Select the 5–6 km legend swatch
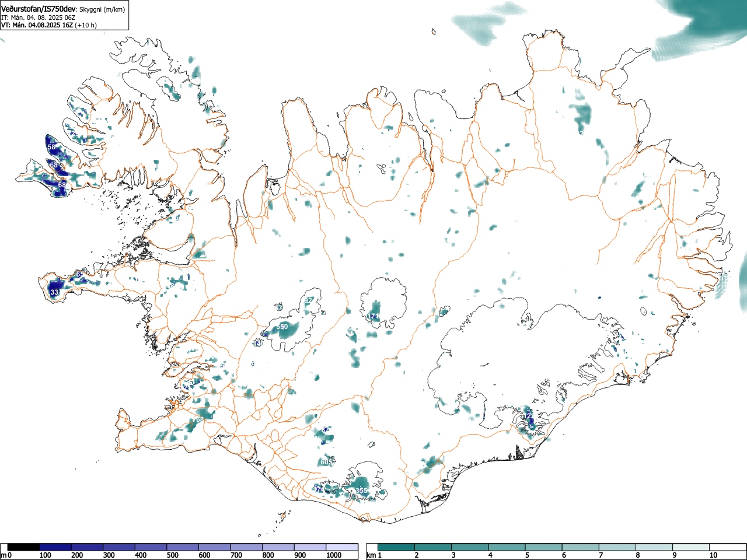Viewport: 747px width, 560px height. pos(545,547)
